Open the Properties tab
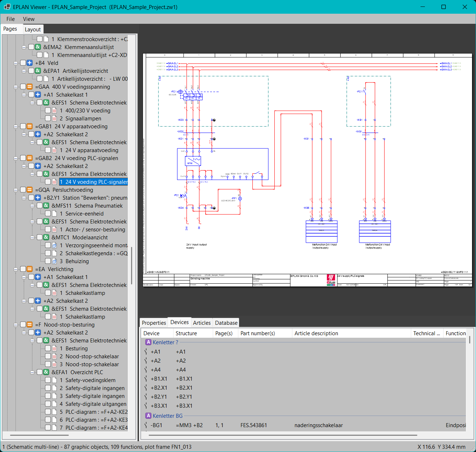Screen dimensions: 476x452 154,323
